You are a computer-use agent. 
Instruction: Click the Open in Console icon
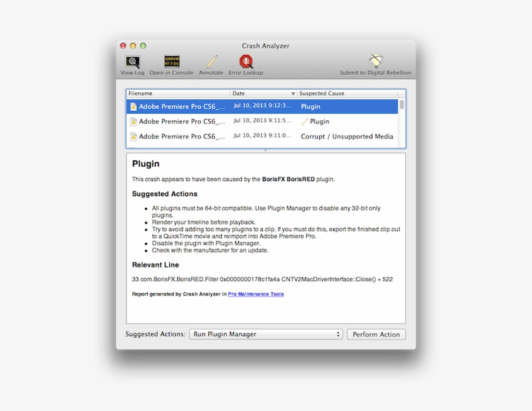click(x=172, y=62)
